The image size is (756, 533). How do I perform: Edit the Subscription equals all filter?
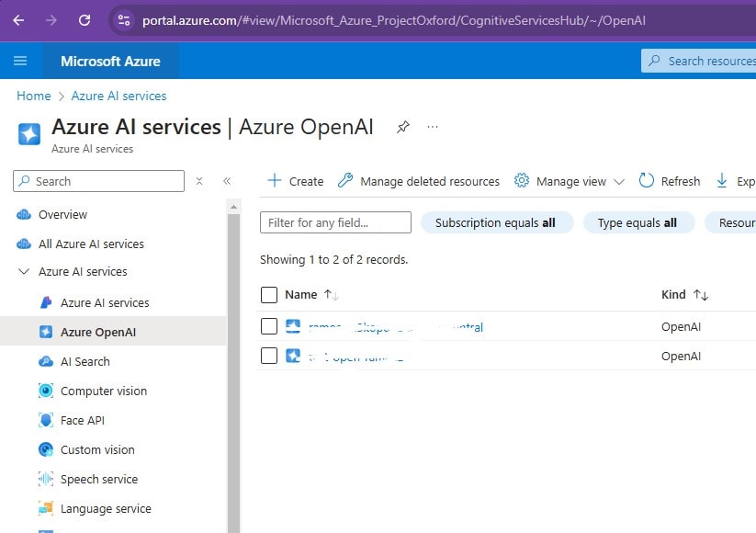[x=497, y=222]
